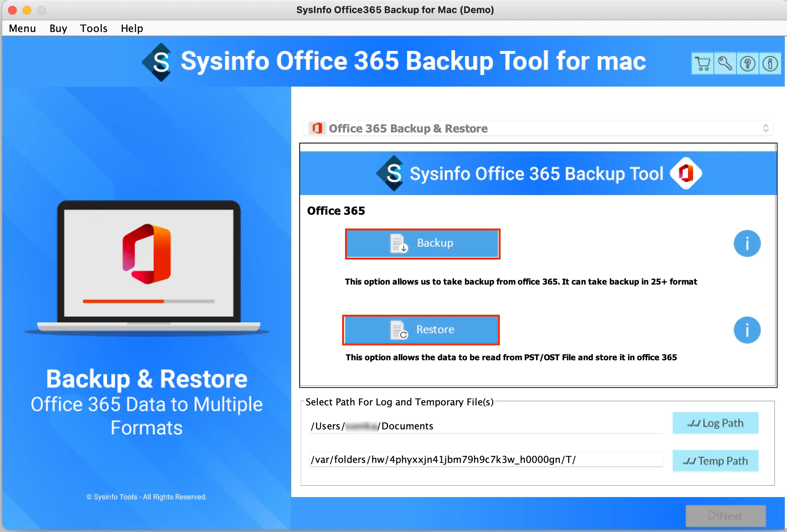Open the question mark help icon

pyautogui.click(x=748, y=64)
